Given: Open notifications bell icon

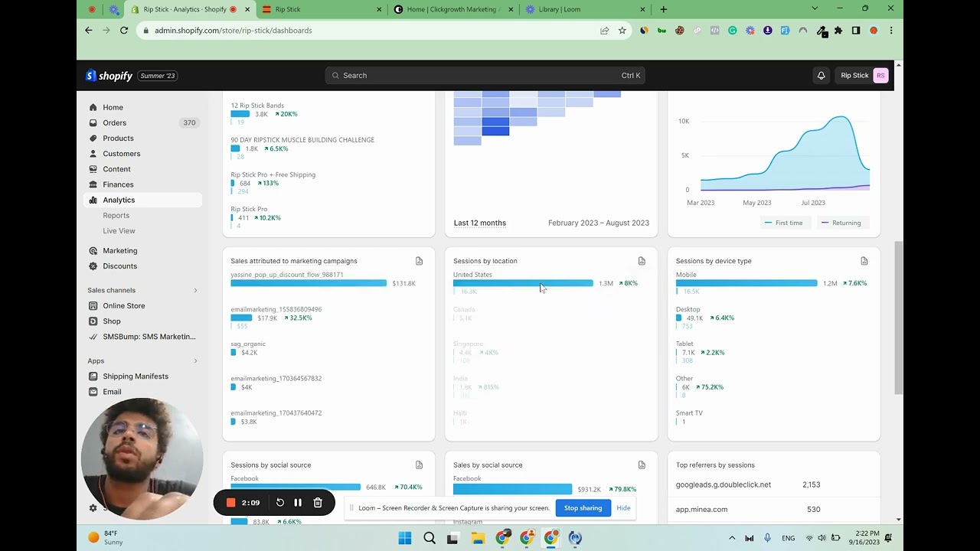Looking at the screenshot, I should coord(821,76).
